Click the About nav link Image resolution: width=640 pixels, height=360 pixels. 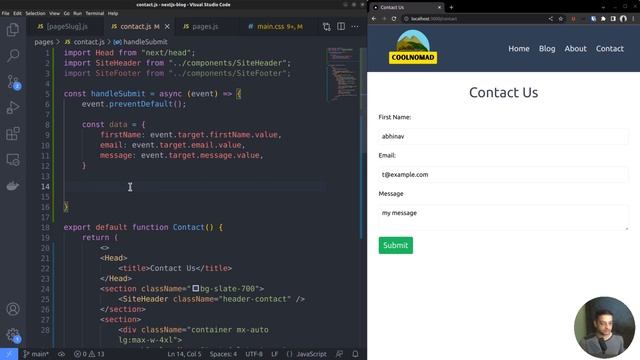[576, 49]
